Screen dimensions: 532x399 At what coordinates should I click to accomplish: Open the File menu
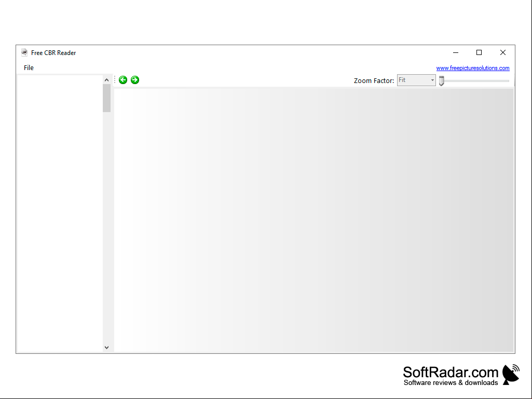29,68
